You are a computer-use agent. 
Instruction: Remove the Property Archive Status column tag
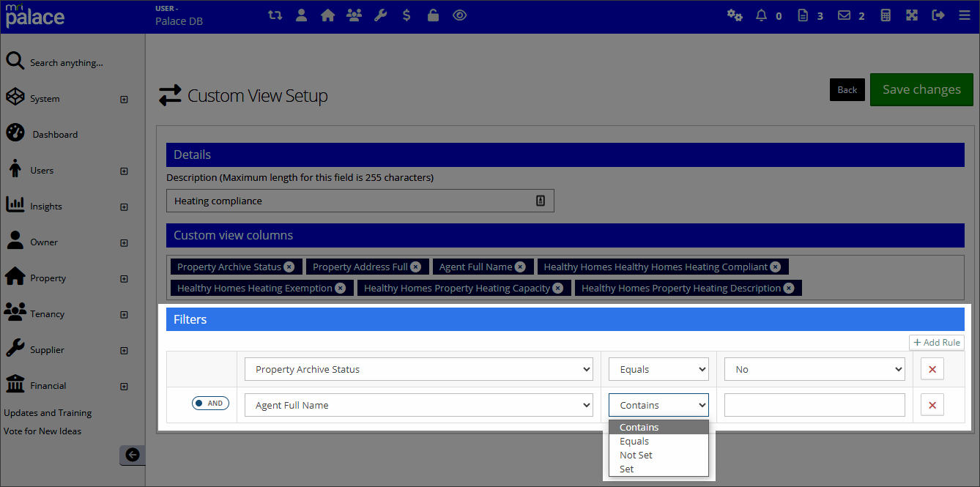pos(289,267)
